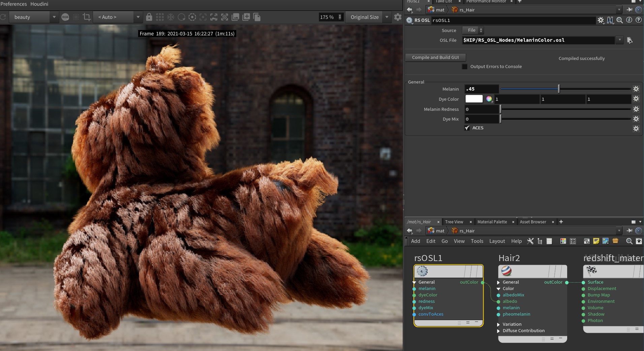Click the Compile and Build GUI button

[x=435, y=58]
